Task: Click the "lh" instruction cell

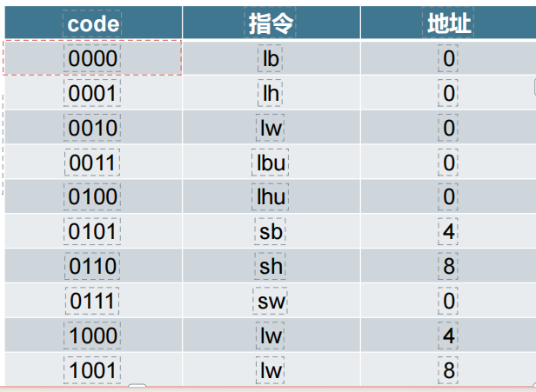Action: 271,93
